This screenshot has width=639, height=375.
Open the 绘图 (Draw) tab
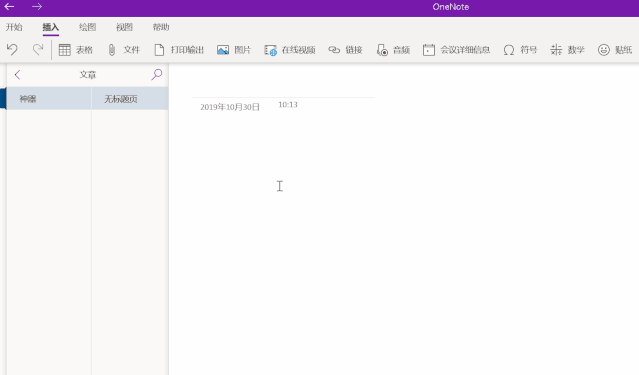pyautogui.click(x=87, y=27)
